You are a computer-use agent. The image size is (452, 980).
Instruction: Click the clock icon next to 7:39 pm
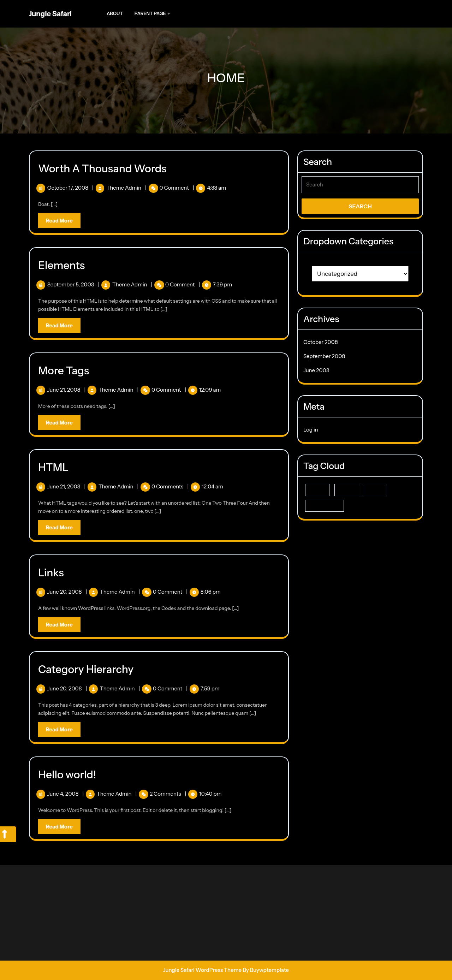pyautogui.click(x=207, y=285)
